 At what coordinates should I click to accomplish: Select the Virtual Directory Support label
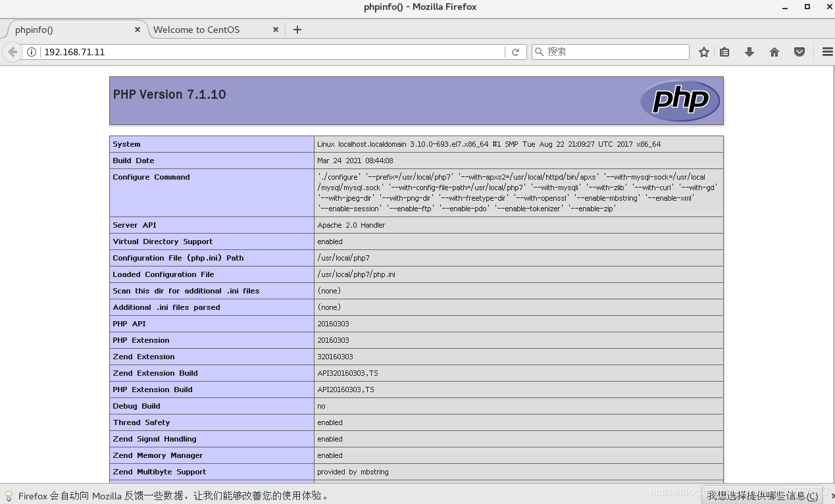click(x=163, y=241)
